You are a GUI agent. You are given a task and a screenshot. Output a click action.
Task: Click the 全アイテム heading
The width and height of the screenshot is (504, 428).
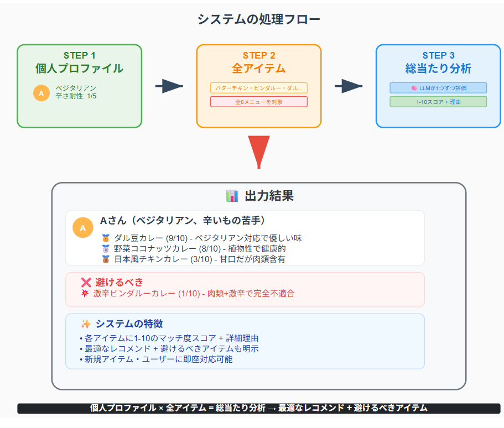pos(259,69)
